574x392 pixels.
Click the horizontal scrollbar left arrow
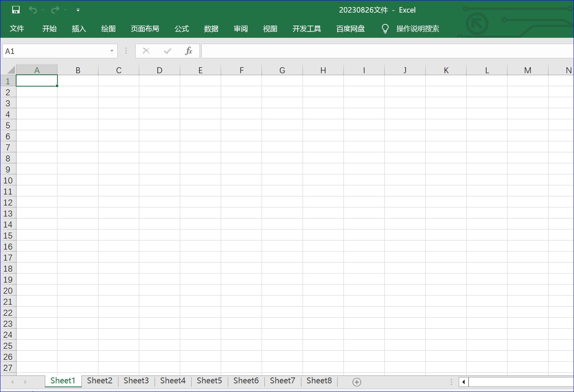pyautogui.click(x=463, y=382)
